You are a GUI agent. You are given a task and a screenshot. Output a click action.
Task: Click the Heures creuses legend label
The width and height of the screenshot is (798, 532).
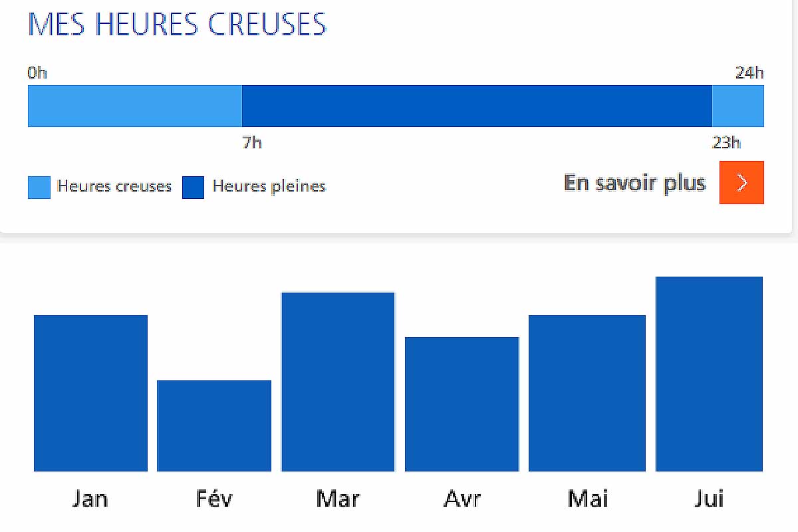[114, 186]
